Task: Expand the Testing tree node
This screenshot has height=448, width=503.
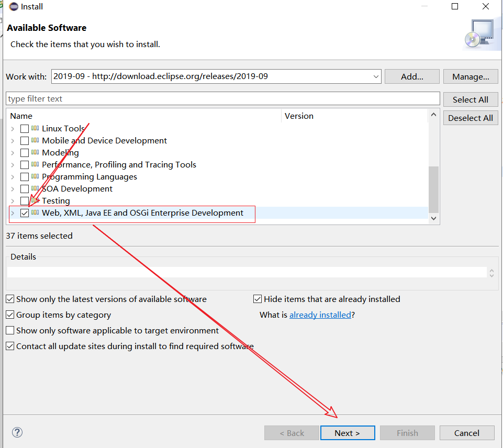Action: point(13,201)
